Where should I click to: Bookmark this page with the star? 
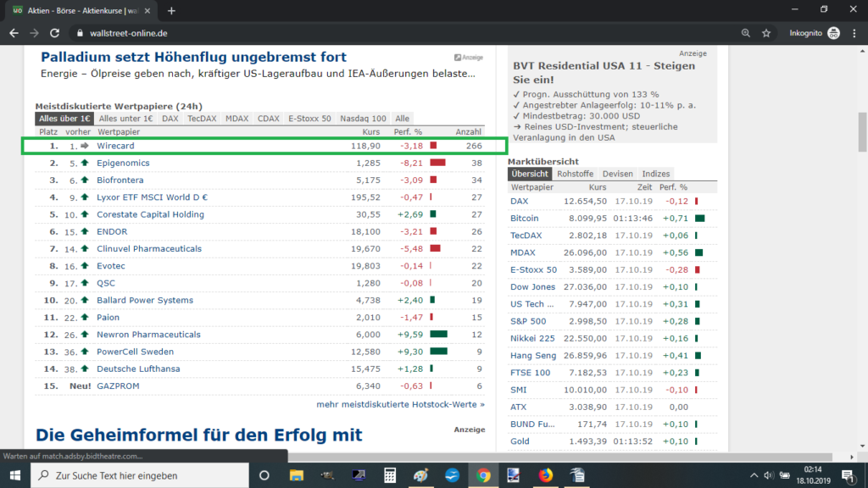[766, 33]
